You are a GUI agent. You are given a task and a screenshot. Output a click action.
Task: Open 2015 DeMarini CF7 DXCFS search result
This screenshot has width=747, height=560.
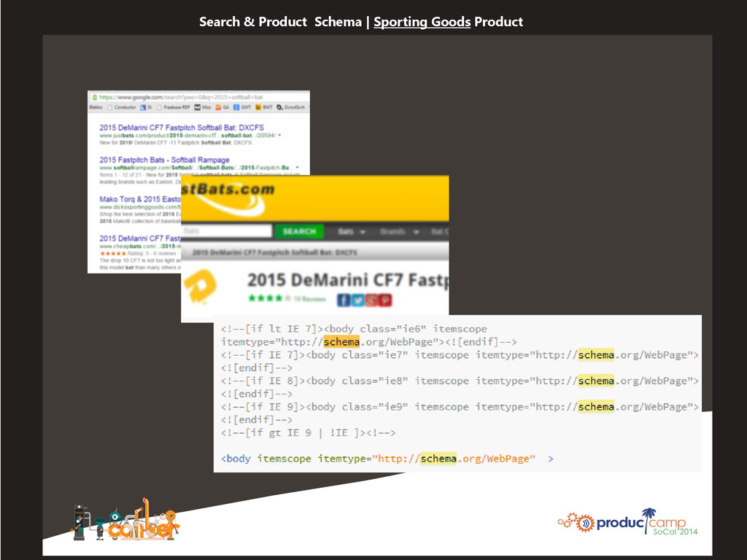pyautogui.click(x=182, y=128)
